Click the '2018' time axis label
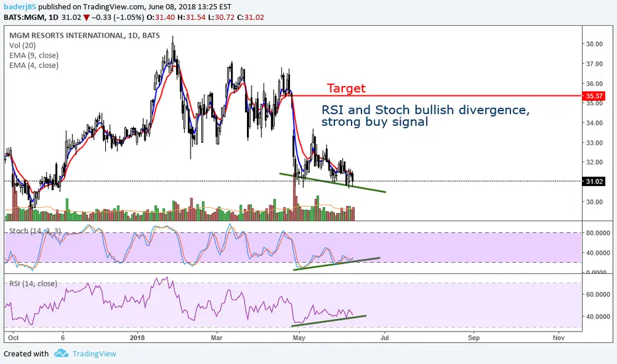The height and width of the screenshot is (364, 617). (x=137, y=338)
